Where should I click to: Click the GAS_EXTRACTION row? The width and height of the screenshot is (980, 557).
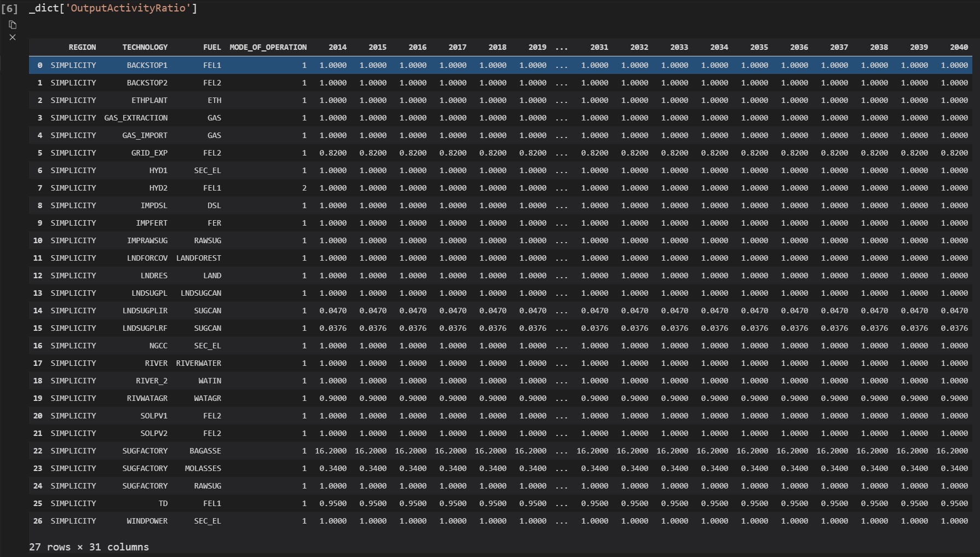(x=136, y=118)
